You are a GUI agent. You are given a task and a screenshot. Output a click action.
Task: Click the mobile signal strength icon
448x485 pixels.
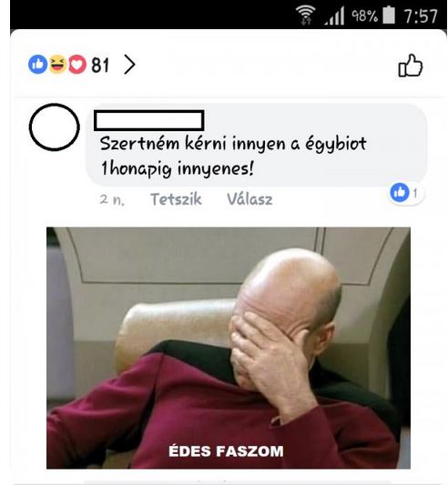(x=335, y=15)
